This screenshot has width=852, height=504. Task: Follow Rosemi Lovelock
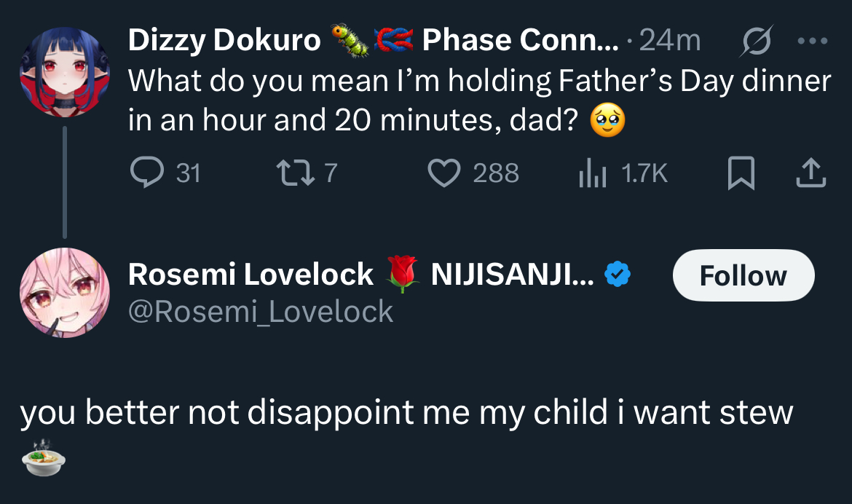coord(743,275)
